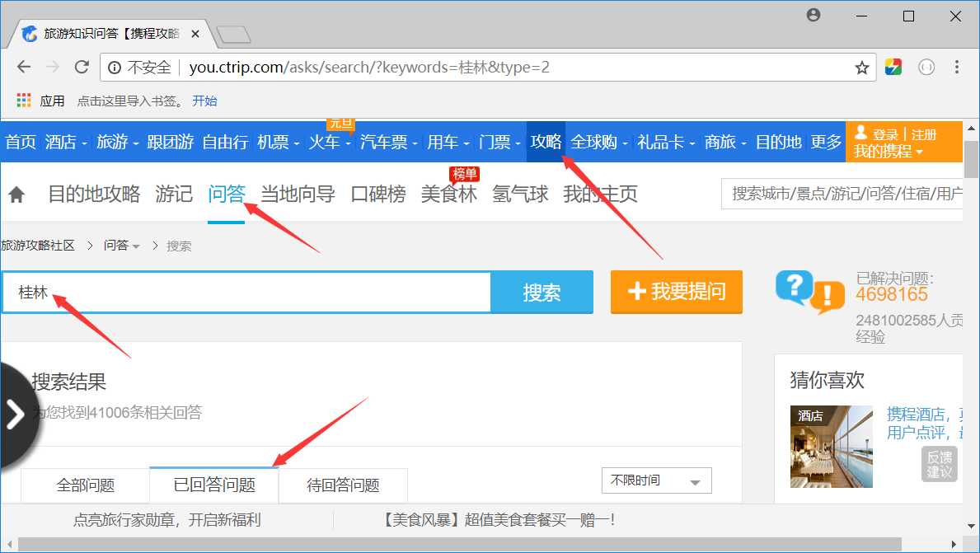Image resolution: width=980 pixels, height=553 pixels.
Task: Switch to the 待回答问题 tab
Action: [x=343, y=485]
